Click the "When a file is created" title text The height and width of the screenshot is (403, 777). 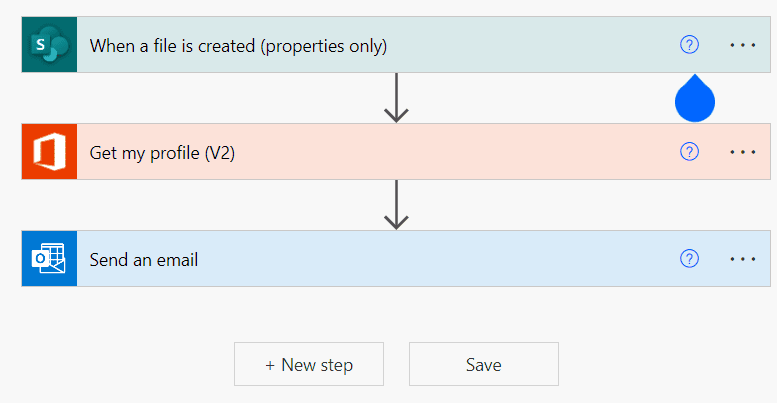click(x=238, y=46)
